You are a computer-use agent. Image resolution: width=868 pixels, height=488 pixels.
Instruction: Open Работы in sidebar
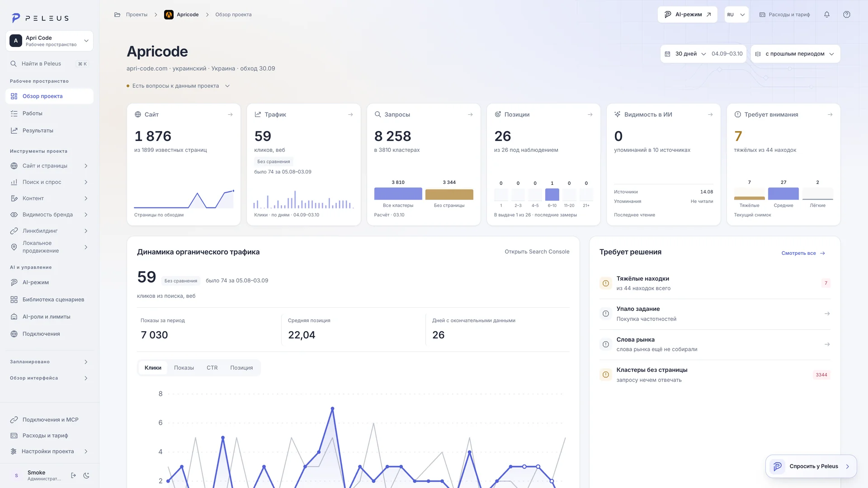tap(49, 113)
